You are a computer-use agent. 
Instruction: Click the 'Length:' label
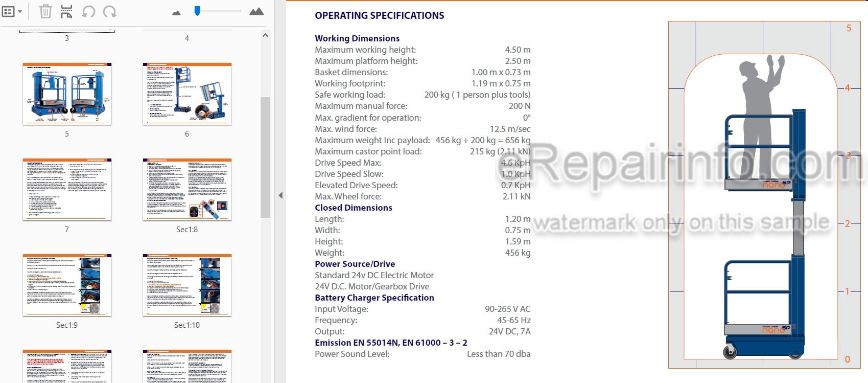coord(329,219)
